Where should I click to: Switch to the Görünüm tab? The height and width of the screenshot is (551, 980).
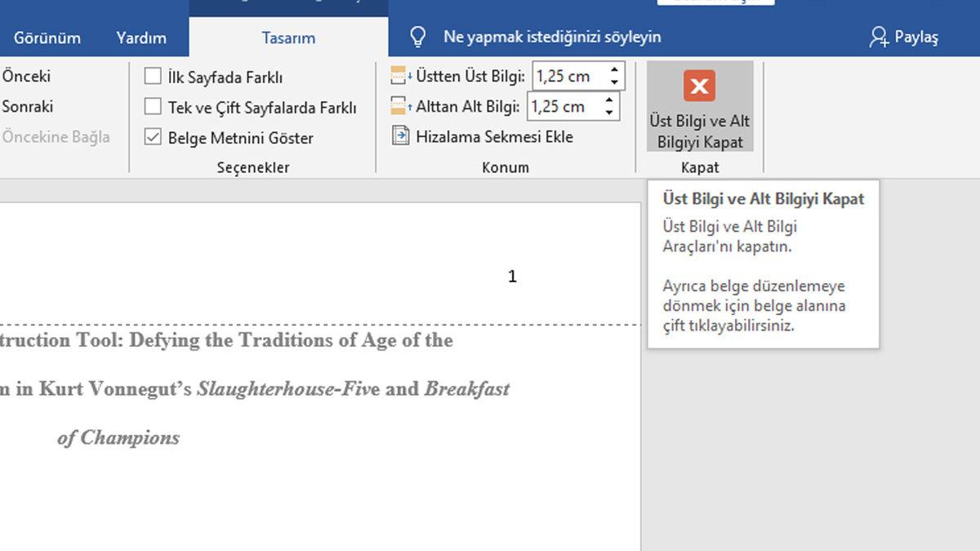[x=47, y=38]
